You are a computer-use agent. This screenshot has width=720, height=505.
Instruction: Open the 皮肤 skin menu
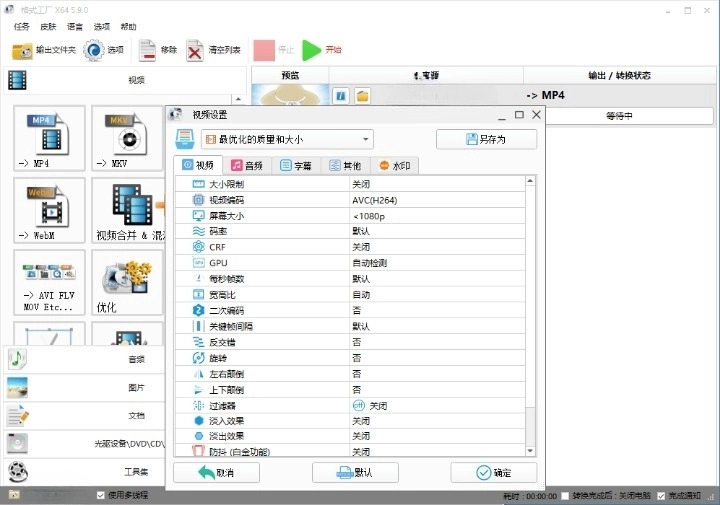pos(48,27)
